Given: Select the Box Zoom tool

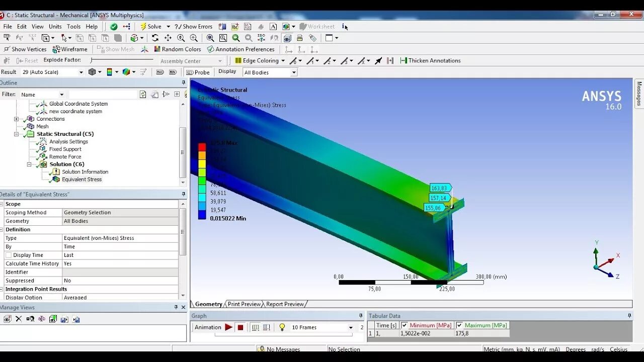Looking at the screenshot, I should (194, 38).
